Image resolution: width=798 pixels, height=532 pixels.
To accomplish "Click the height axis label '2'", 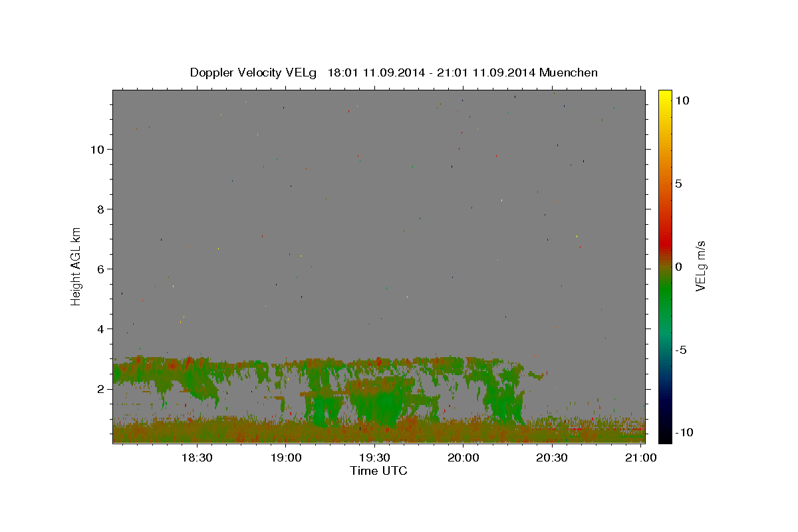I will pos(101,388).
